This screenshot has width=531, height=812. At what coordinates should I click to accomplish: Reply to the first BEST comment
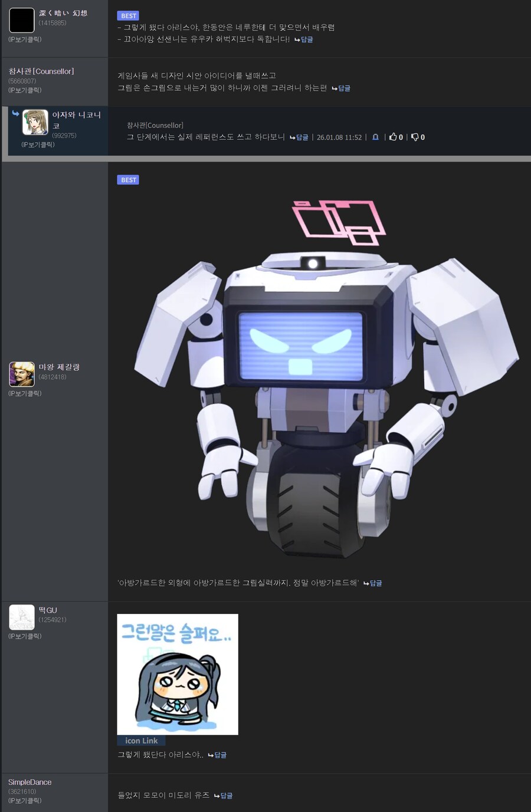304,40
